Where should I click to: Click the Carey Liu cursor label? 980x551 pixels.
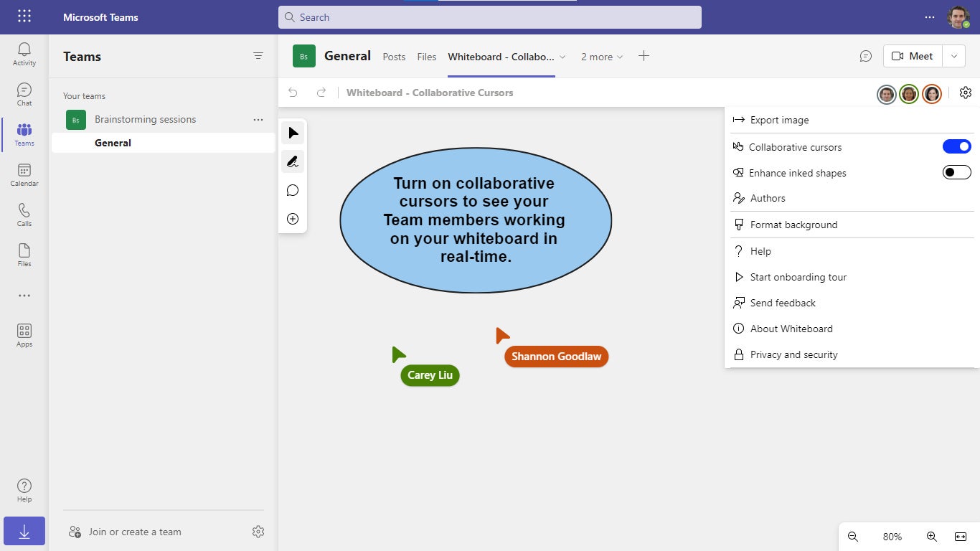coord(430,375)
